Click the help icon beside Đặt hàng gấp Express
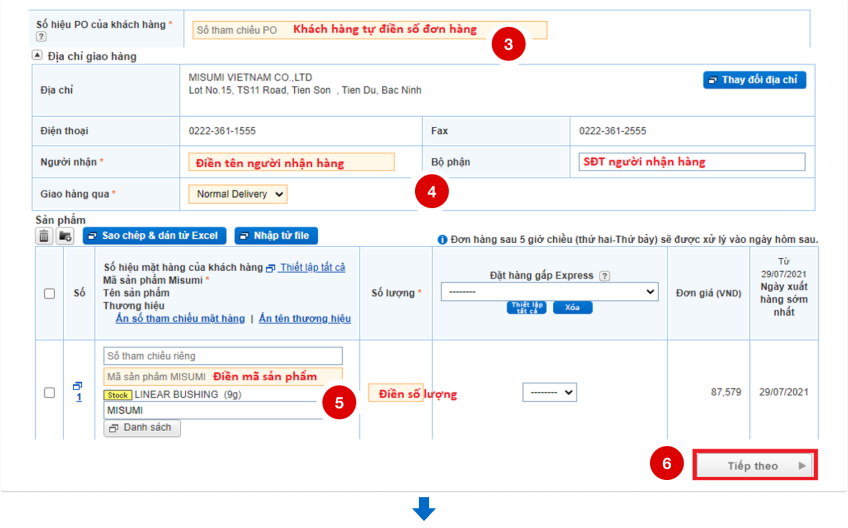Viewport: 848px width, 528px height. [604, 276]
